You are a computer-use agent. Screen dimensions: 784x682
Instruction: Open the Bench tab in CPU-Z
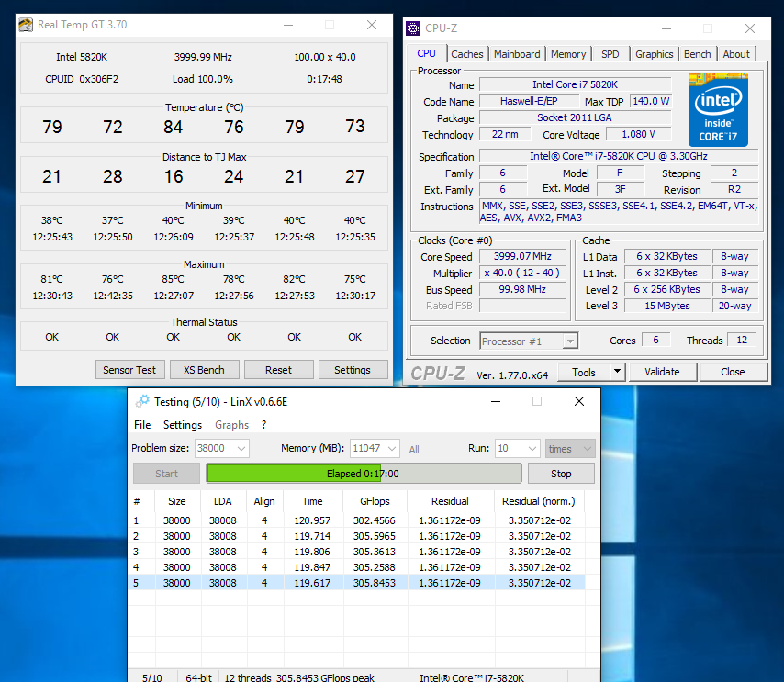[x=697, y=54]
